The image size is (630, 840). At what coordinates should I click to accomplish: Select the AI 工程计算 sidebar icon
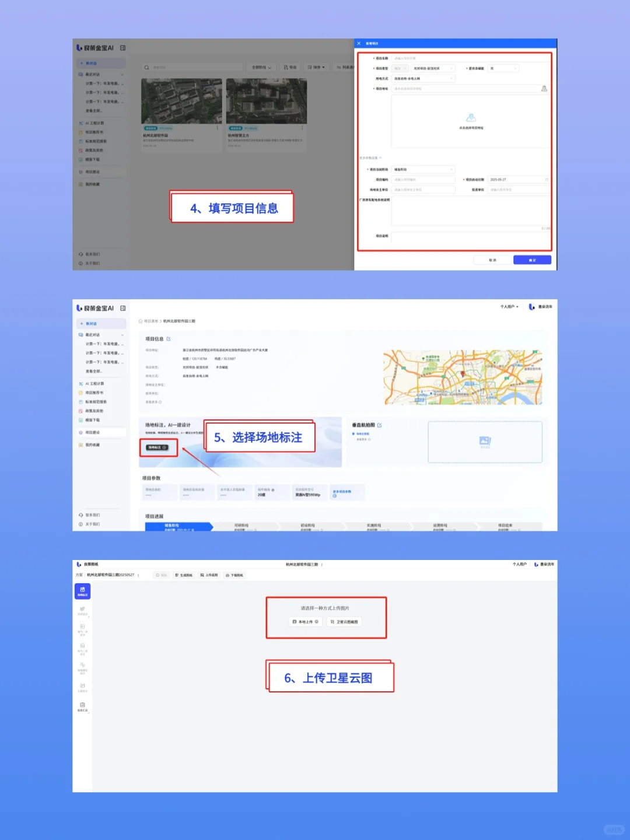93,123
